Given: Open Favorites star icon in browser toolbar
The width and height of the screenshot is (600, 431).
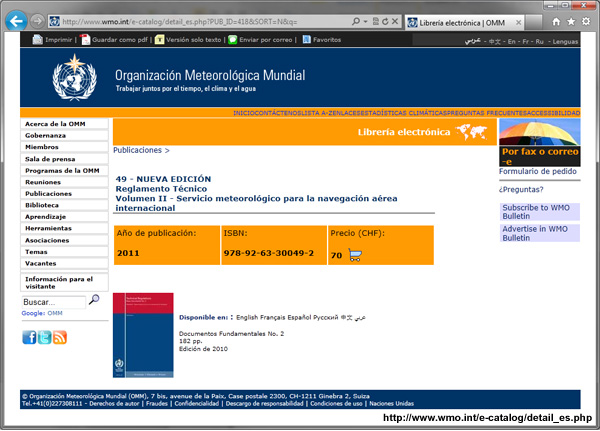Looking at the screenshot, I should coord(571,22).
